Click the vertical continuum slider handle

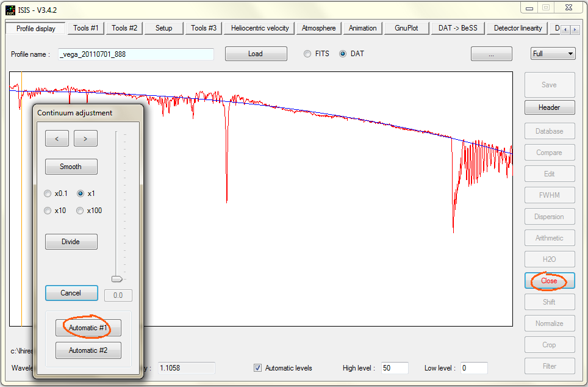pos(117,279)
